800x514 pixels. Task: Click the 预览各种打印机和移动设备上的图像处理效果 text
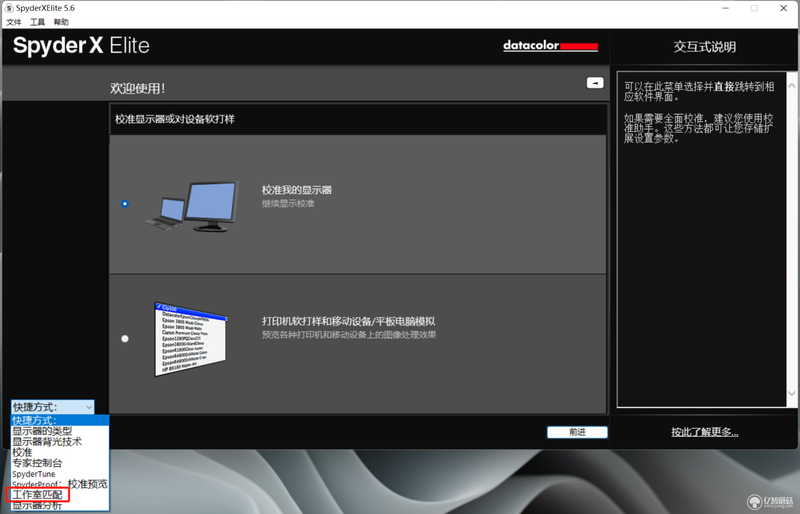point(349,335)
